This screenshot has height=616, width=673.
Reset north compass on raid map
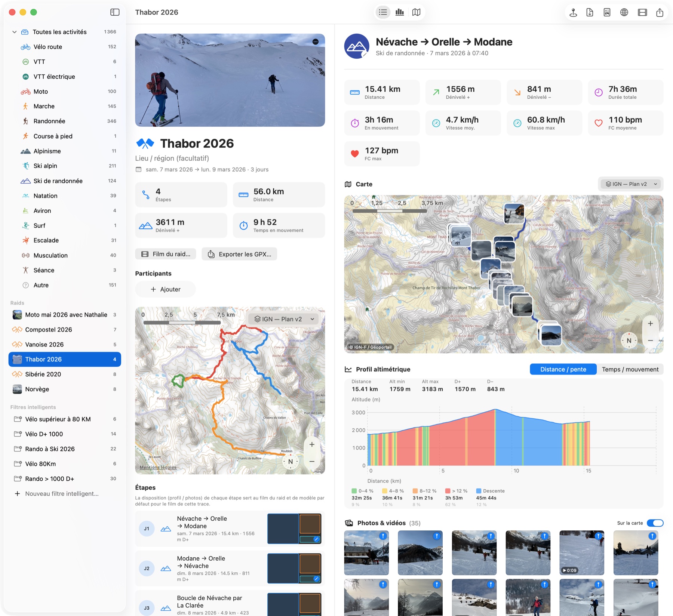pos(291,462)
